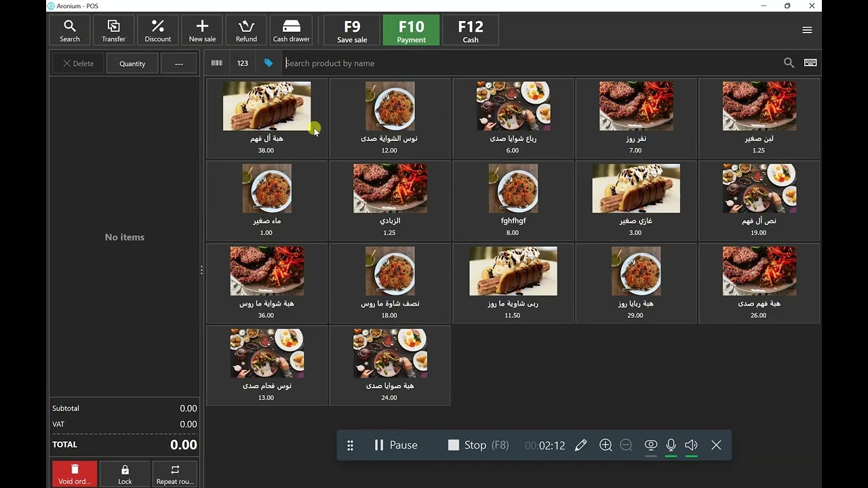The width and height of the screenshot is (868, 488).
Task: Click the F9 Save sale button
Action: click(352, 30)
